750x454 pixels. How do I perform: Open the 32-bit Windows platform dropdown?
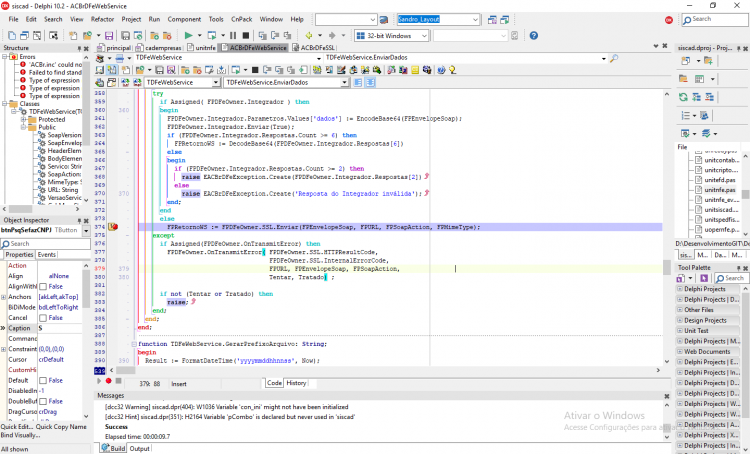(392, 36)
